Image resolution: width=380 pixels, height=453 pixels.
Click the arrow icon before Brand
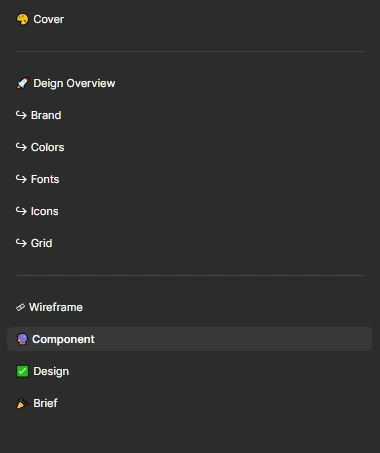pyautogui.click(x=21, y=115)
